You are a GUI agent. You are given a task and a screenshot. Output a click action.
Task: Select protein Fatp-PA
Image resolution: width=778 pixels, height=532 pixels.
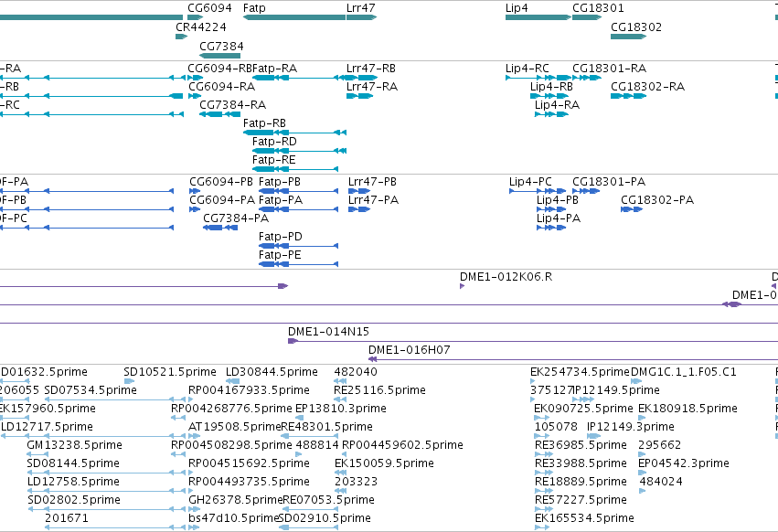click(298, 209)
